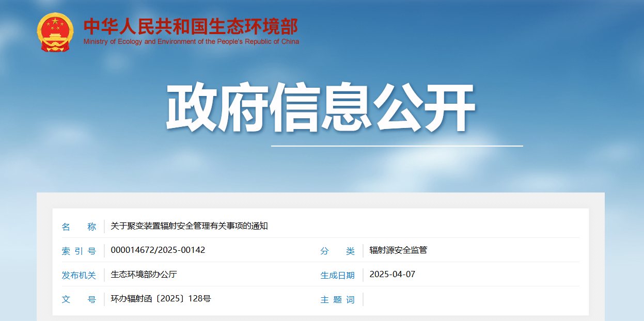Click the 名称 field label
644x321 pixels.
(x=79, y=227)
